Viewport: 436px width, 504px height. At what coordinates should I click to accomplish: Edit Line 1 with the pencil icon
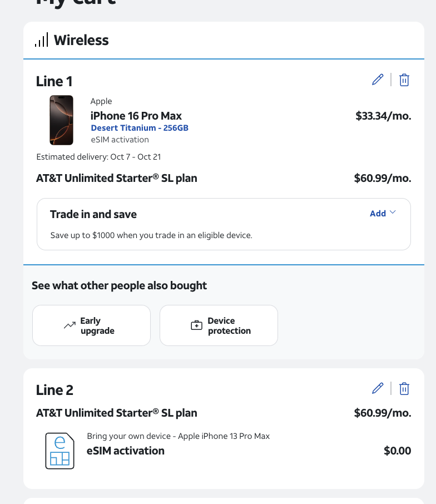[x=378, y=80]
